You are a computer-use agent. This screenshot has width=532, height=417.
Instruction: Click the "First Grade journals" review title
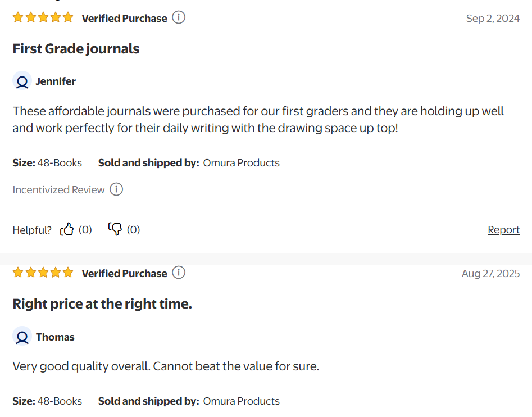tap(76, 49)
